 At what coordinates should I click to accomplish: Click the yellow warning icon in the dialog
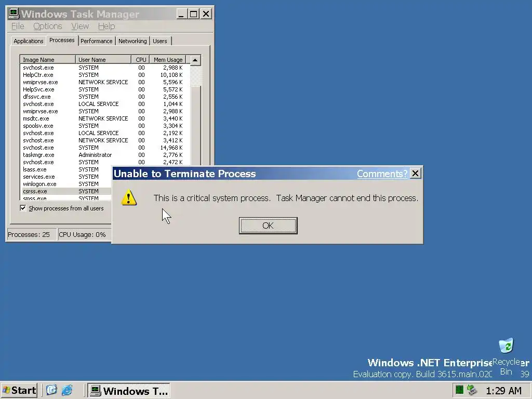click(x=129, y=197)
